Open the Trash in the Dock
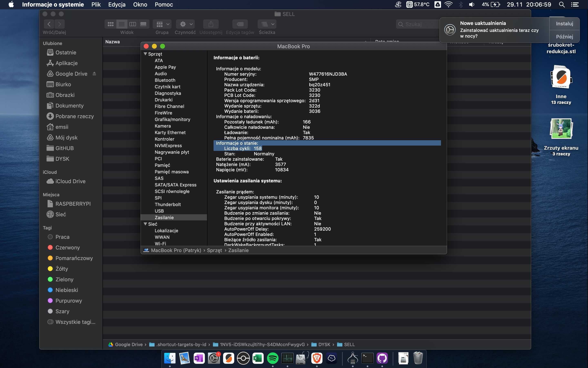Viewport: 588px width, 368px height. coord(418,358)
